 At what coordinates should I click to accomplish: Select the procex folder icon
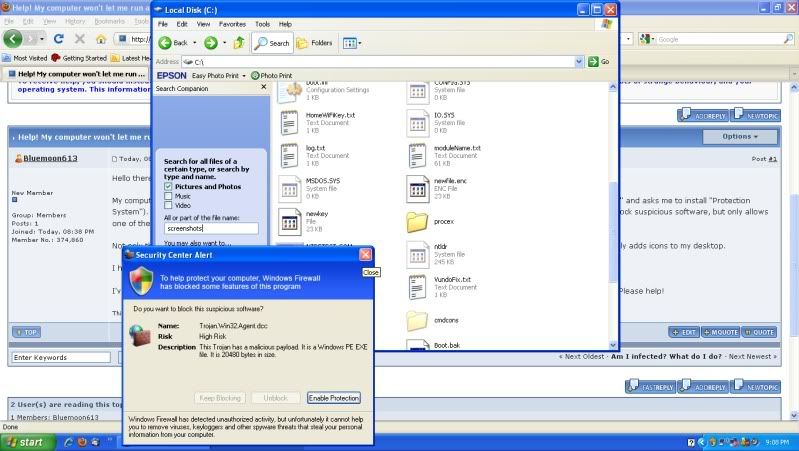[x=417, y=222]
